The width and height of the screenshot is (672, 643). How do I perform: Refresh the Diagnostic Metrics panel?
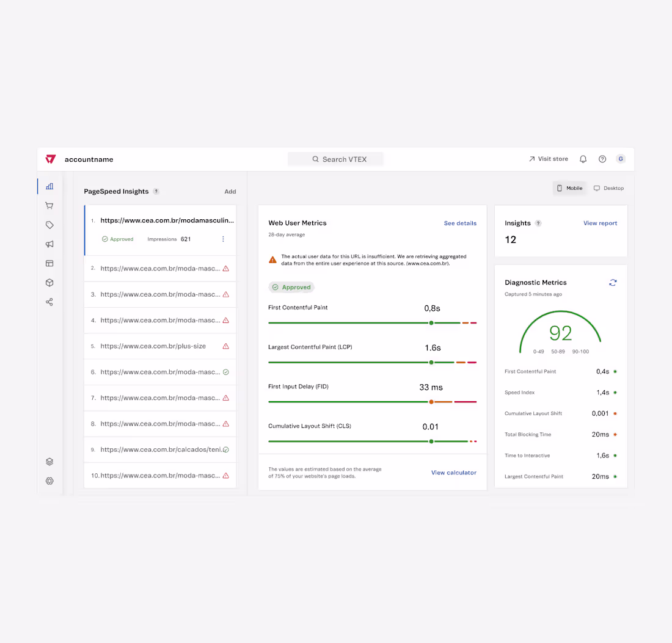point(613,283)
